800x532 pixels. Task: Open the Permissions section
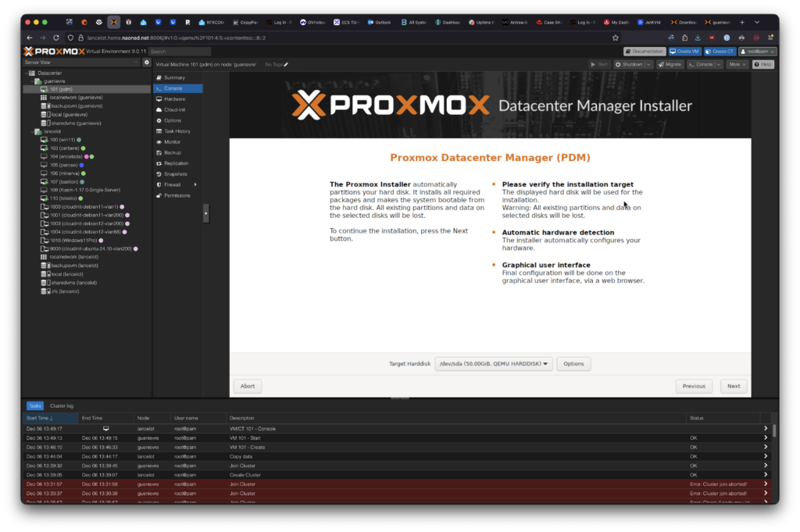pyautogui.click(x=177, y=195)
